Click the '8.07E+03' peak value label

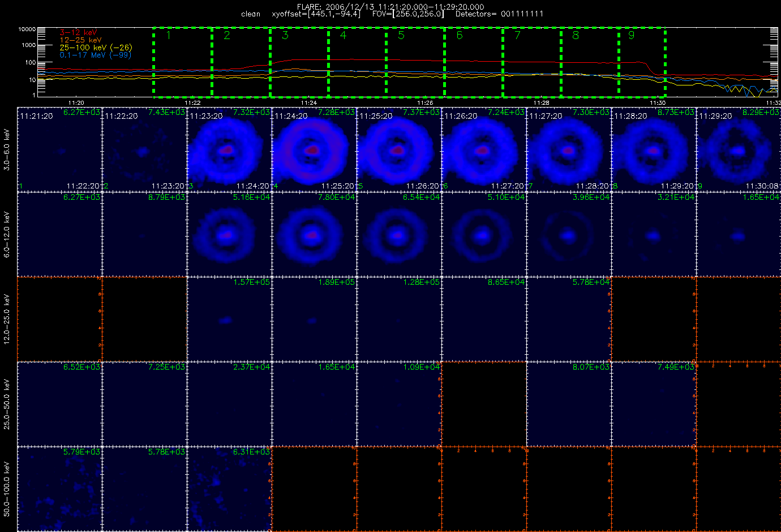[x=591, y=367]
